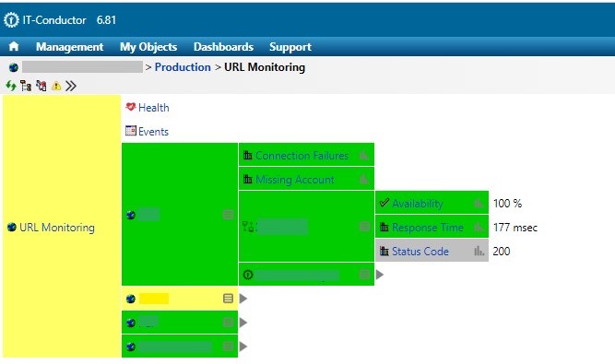615x364 pixels.
Task: Click the workflow icon in middle green node
Action: click(x=248, y=227)
